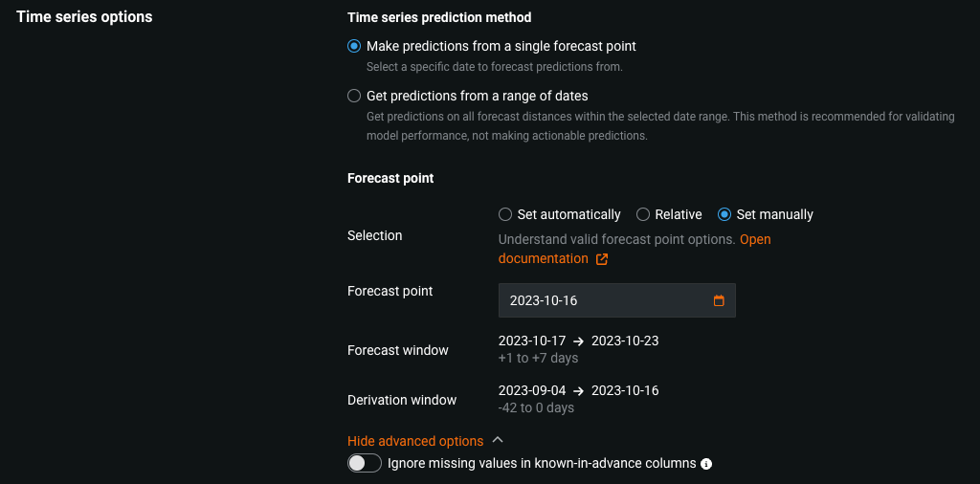This screenshot has width=980, height=484.
Task: Click the arrow icon in the Forecast window range
Action: click(x=579, y=341)
